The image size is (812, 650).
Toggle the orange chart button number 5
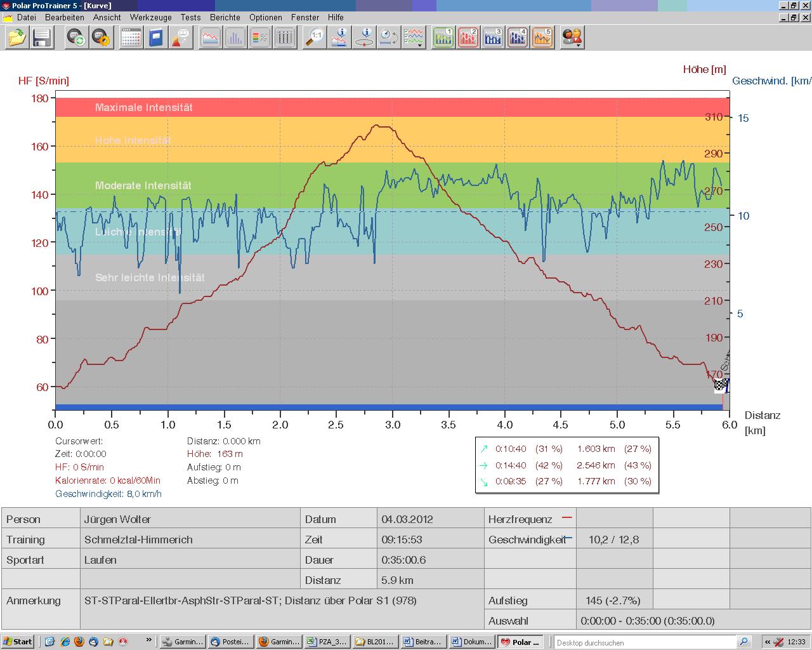(x=542, y=38)
